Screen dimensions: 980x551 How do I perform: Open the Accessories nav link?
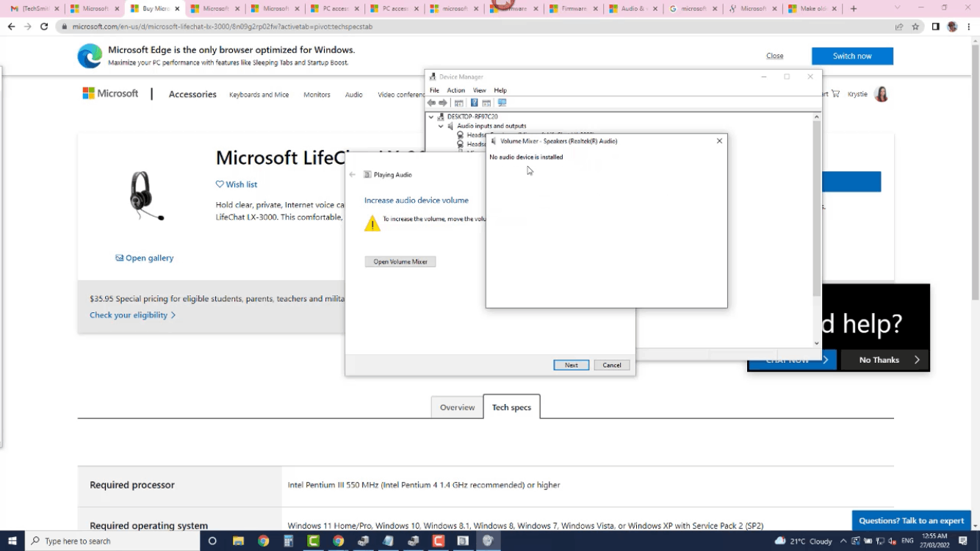[192, 94]
